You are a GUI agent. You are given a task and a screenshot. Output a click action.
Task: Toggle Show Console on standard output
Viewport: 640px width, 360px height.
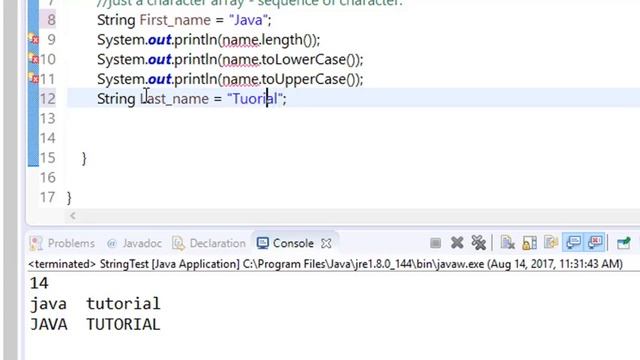coord(573,242)
